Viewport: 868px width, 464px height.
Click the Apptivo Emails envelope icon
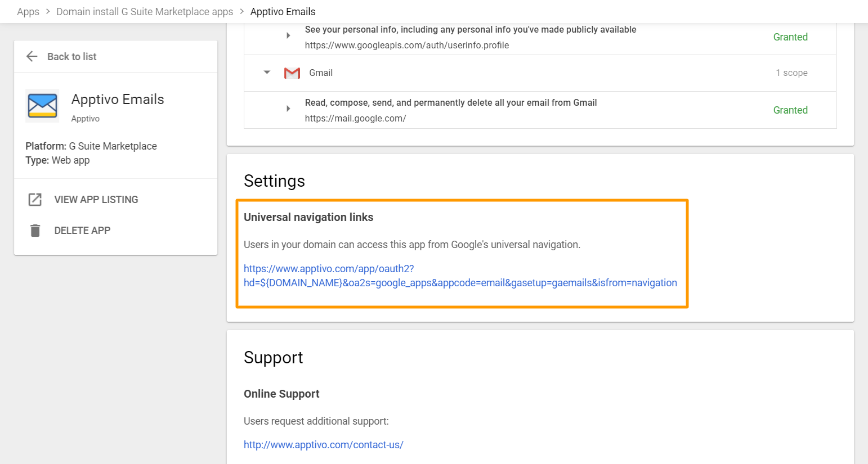coord(42,106)
